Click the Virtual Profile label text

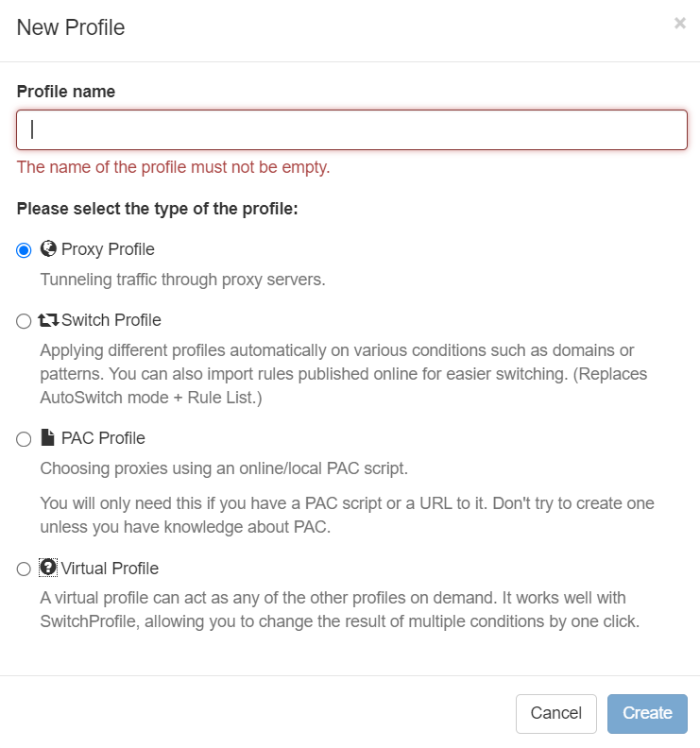(110, 569)
